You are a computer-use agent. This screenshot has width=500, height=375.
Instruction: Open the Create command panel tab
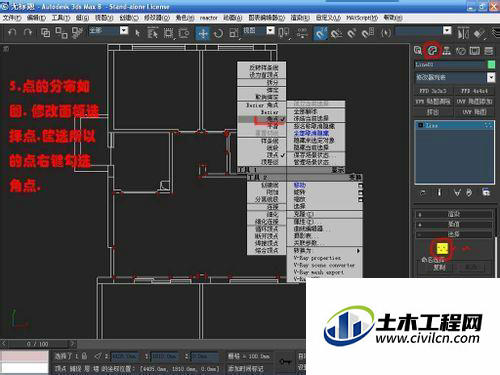[418, 51]
